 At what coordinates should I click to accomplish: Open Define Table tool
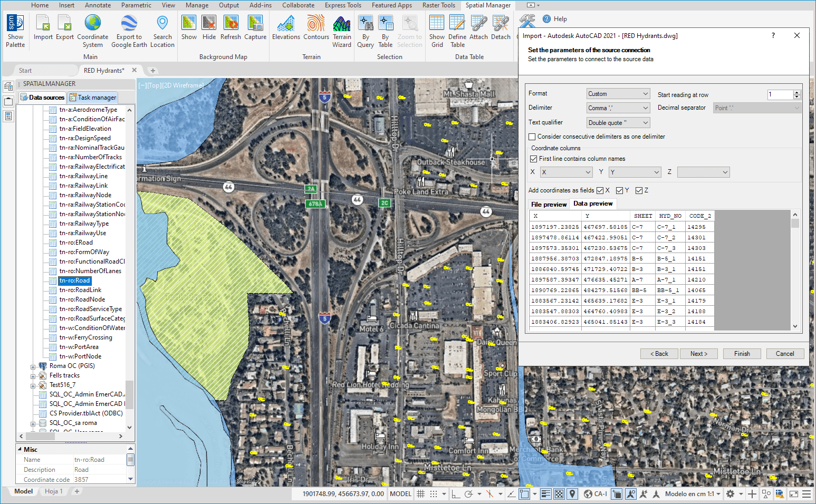457,31
